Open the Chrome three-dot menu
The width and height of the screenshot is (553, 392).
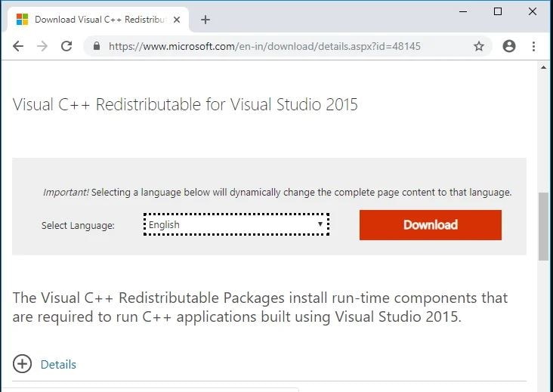(x=533, y=46)
